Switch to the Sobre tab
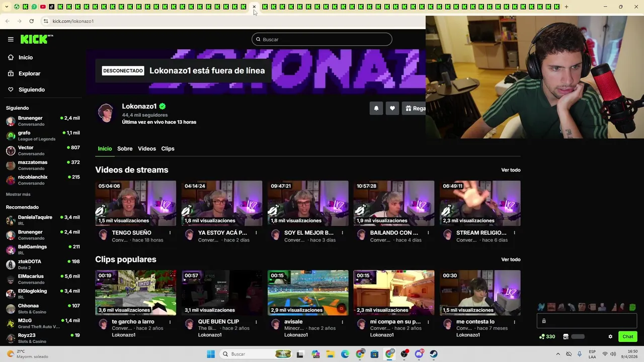 125,149
